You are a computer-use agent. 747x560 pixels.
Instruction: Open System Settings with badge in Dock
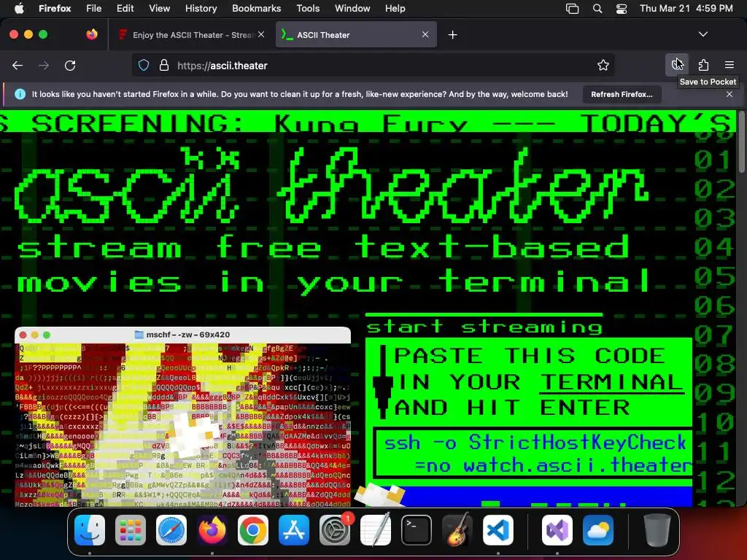(x=335, y=530)
